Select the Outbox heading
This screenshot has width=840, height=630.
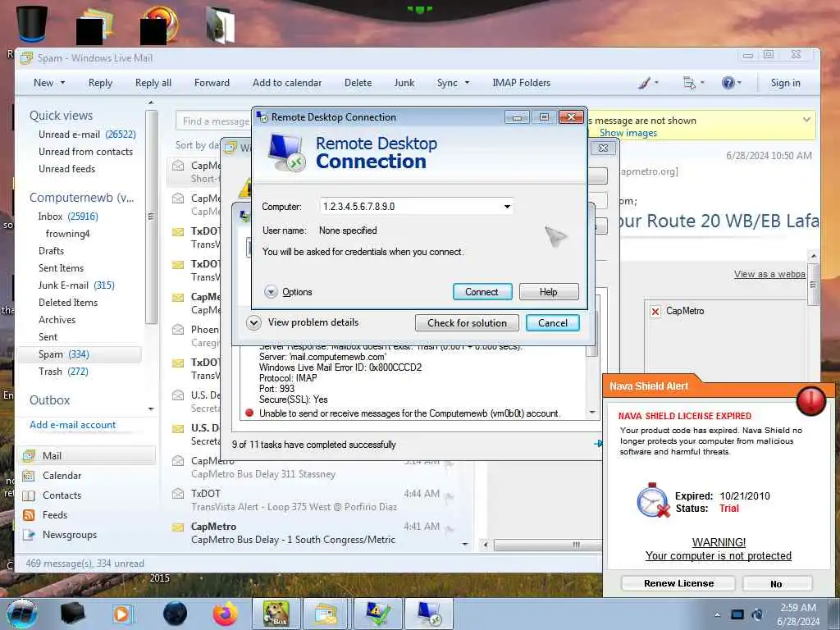pyautogui.click(x=50, y=400)
